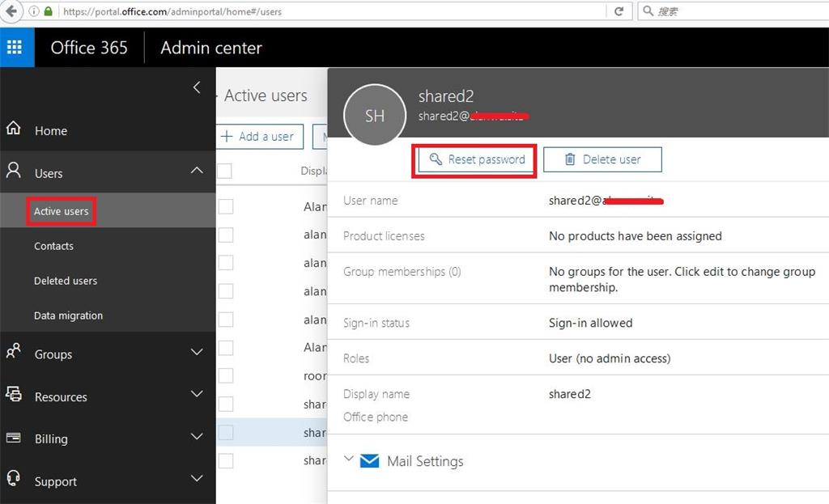Expand the Resources section chevron
Viewport: 829px width, 504px height.
pos(197,394)
